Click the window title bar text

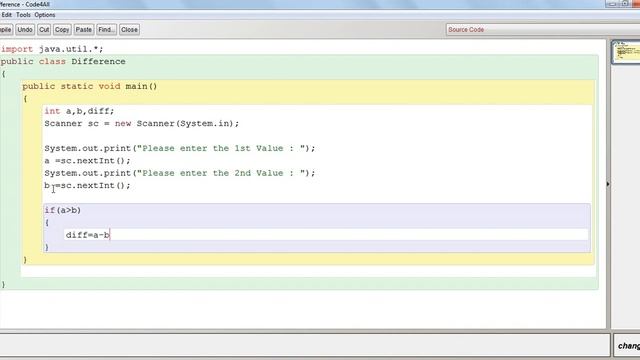[x=25, y=4]
